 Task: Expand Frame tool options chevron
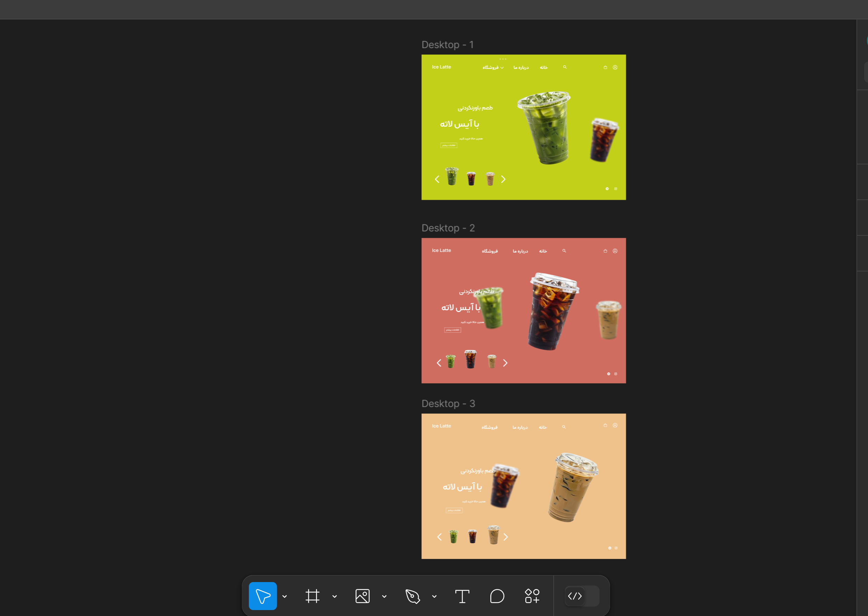334,596
